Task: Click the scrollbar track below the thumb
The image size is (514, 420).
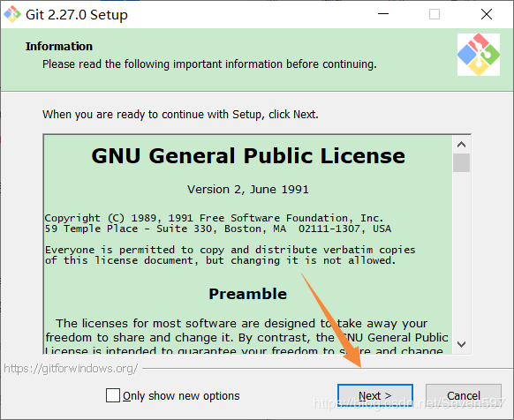Action: coord(462,254)
